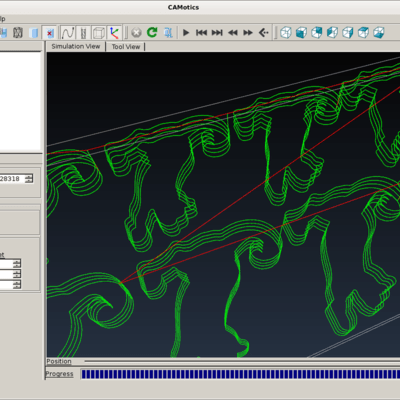
Task: Click the green rerun simulation icon
Action: [152, 32]
